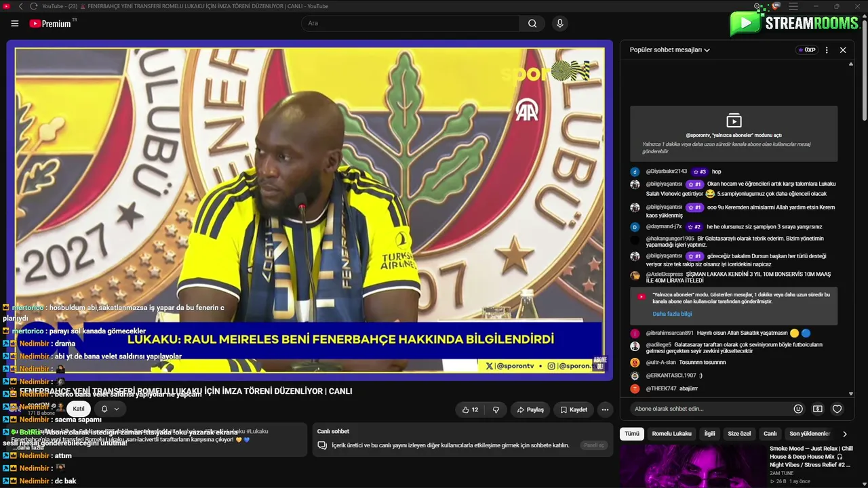Select the İlgili filter chip
This screenshot has width=868, height=488.
click(x=709, y=434)
